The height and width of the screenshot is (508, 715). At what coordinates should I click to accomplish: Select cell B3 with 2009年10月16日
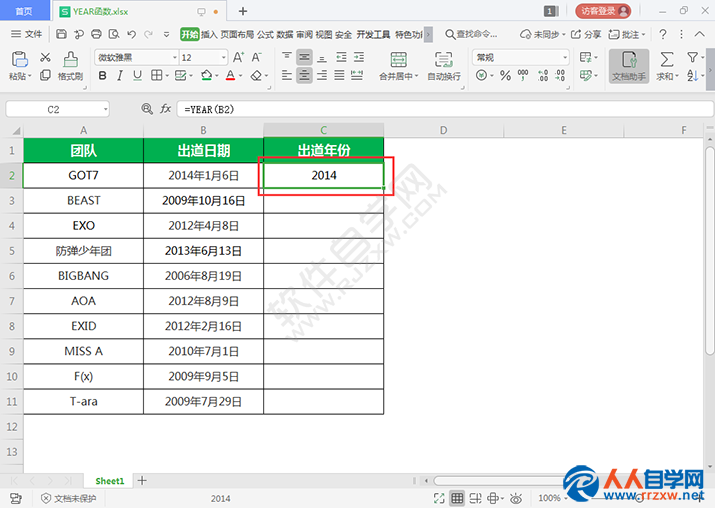203,201
